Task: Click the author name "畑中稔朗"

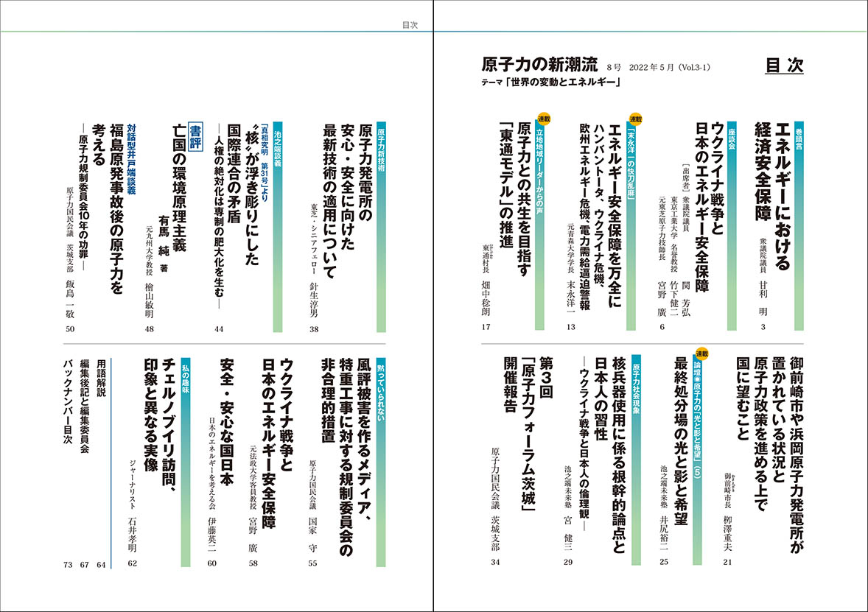Action: [486, 297]
